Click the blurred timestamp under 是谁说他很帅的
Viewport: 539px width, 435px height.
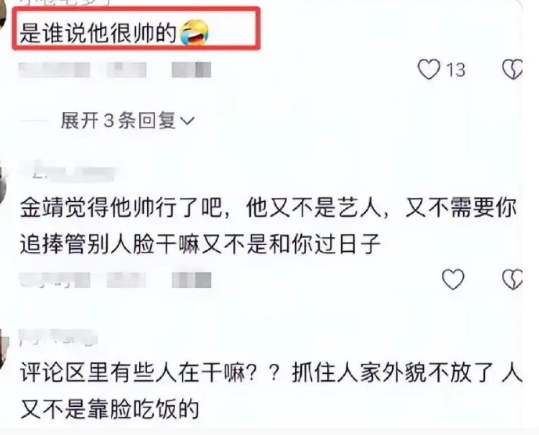pyautogui.click(x=54, y=70)
